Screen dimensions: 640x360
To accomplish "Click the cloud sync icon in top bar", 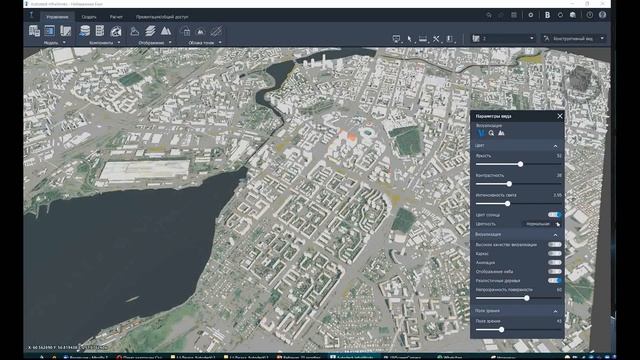I will click(x=560, y=15).
